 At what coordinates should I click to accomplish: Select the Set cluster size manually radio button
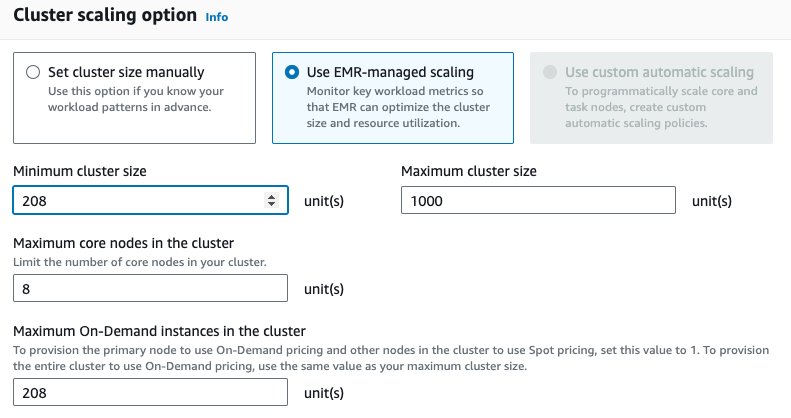pyautogui.click(x=33, y=72)
